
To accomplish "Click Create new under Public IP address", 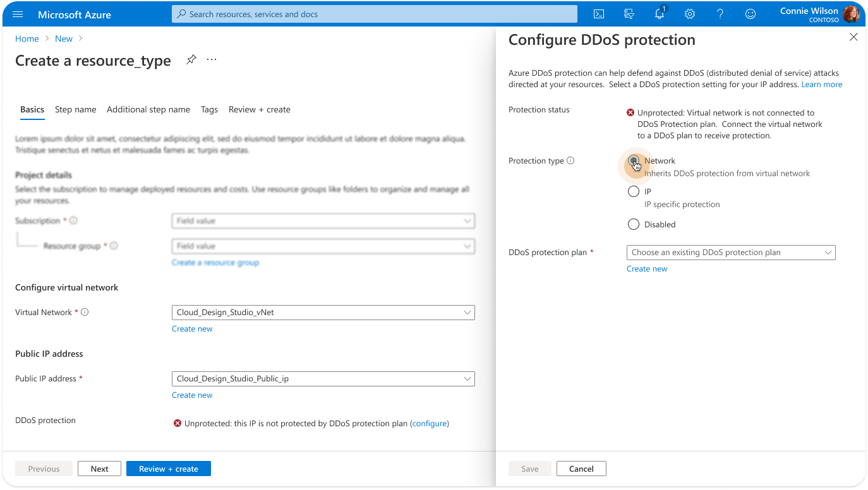I will coord(192,395).
